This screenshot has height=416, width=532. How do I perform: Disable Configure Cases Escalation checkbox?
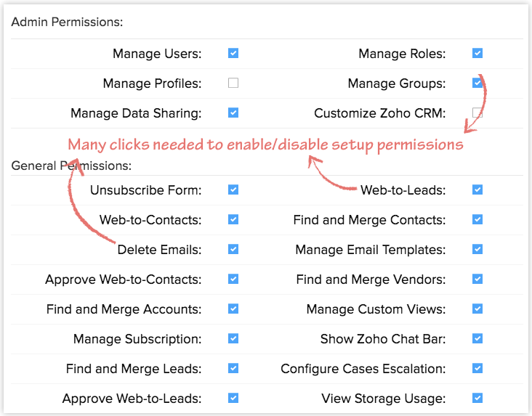pyautogui.click(x=477, y=368)
